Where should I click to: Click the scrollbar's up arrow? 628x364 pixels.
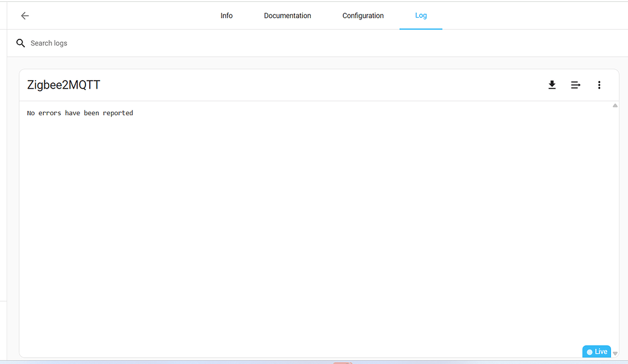coord(615,104)
